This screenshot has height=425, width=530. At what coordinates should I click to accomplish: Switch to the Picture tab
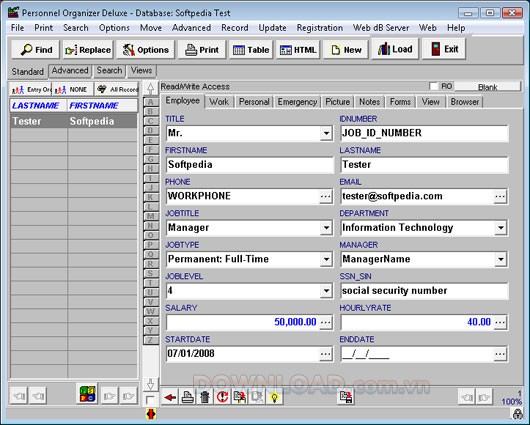point(337,102)
